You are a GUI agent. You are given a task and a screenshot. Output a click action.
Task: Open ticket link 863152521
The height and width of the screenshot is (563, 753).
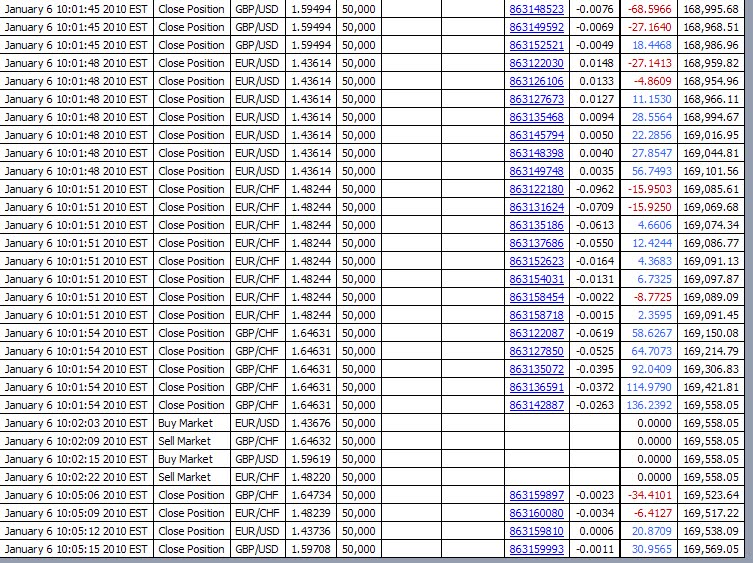536,45
